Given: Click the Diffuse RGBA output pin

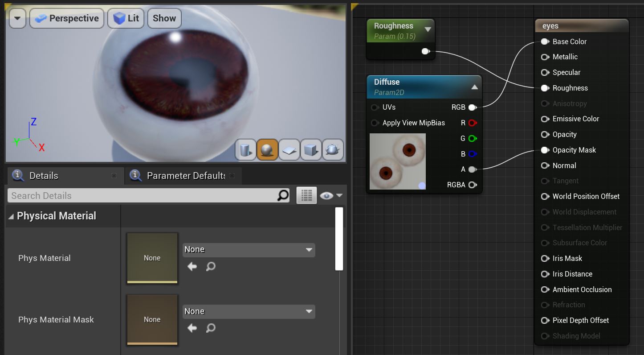Looking at the screenshot, I should [x=473, y=185].
